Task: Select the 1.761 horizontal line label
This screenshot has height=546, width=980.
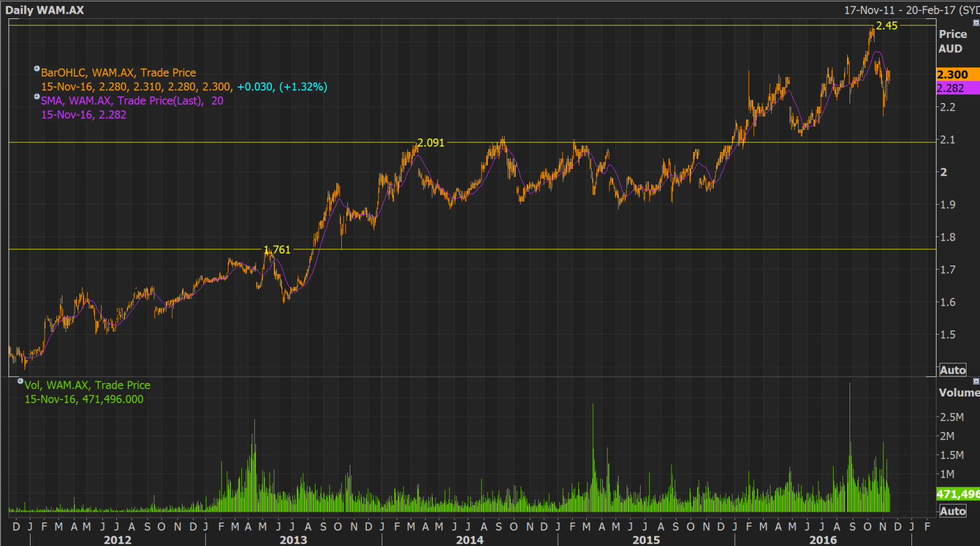Action: coord(277,249)
